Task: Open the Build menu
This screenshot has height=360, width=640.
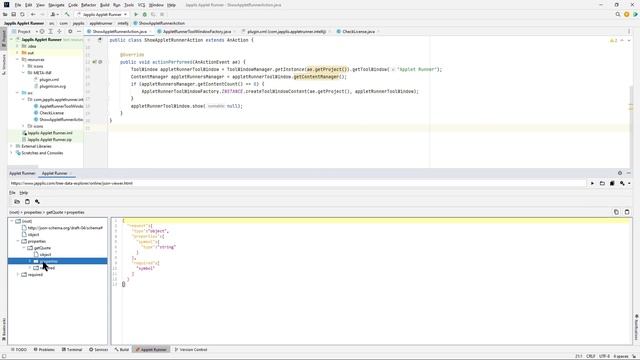Action: coord(105,5)
